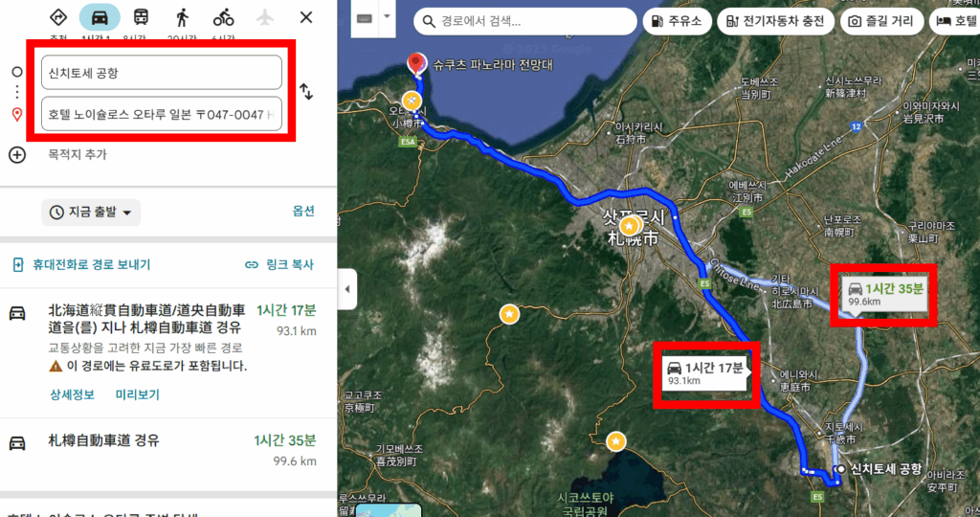Click the 신치토세 공항 origin input field
Image resolution: width=980 pixels, height=517 pixels.
pyautogui.click(x=161, y=73)
